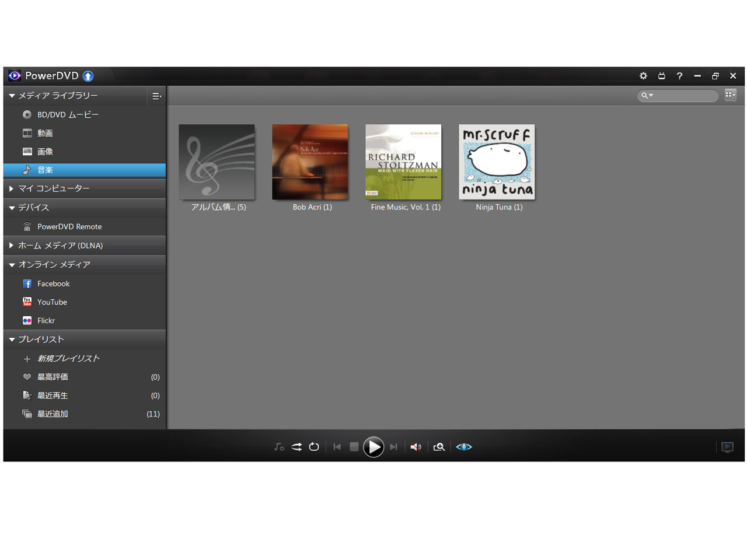Viewport: 747px width, 560px height.
Task: Click the plus icon for new playlist
Action: click(x=27, y=359)
